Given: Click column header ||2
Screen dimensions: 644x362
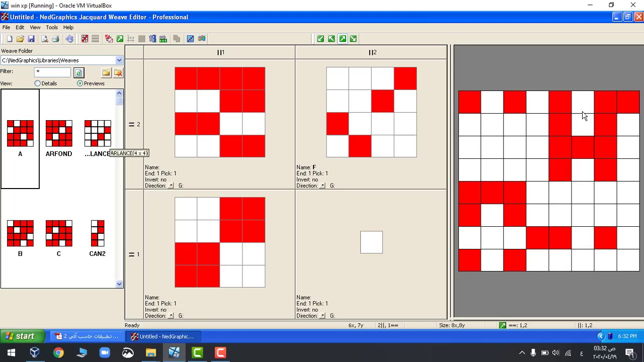Looking at the screenshot, I should [371, 52].
